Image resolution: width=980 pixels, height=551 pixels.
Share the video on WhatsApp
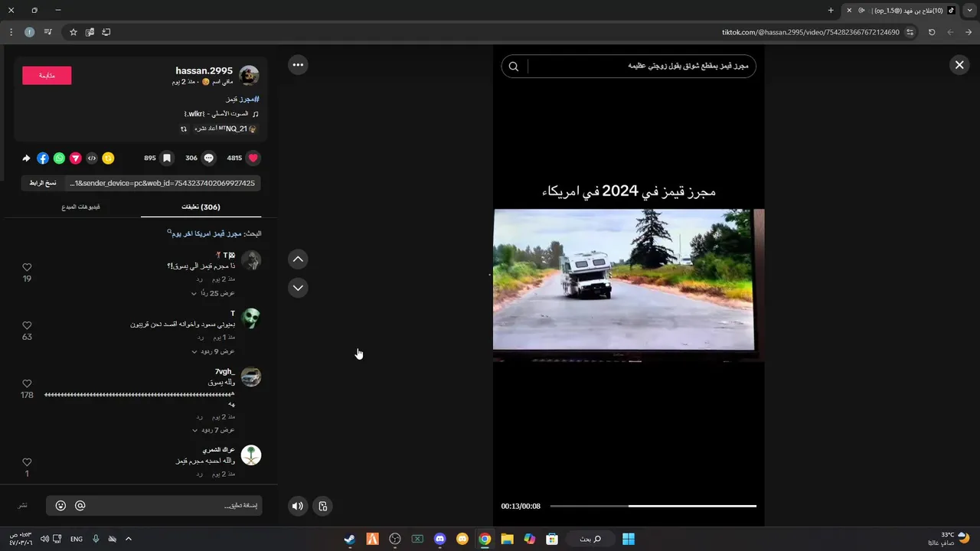click(x=59, y=158)
